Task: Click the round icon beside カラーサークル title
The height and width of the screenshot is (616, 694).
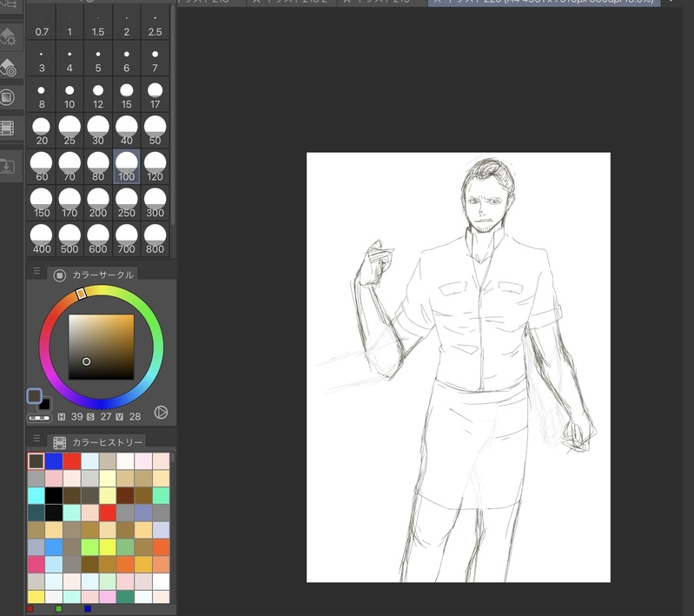Action: pyautogui.click(x=59, y=275)
